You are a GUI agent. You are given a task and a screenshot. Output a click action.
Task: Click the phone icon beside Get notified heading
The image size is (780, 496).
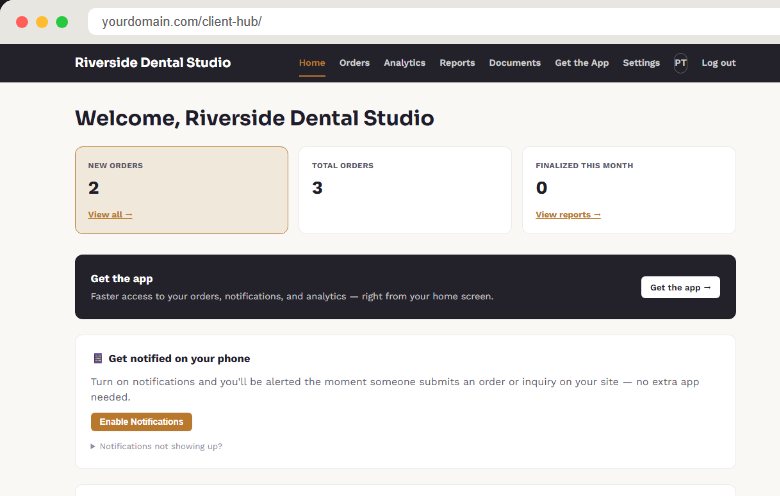coord(98,358)
